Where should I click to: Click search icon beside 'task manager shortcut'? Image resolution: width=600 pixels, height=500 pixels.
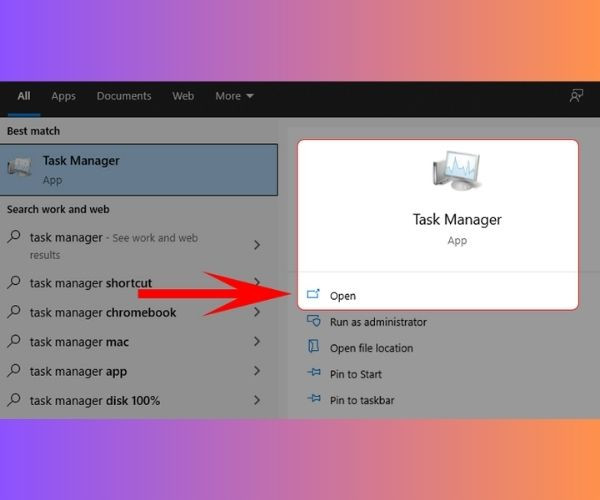[x=13, y=282]
